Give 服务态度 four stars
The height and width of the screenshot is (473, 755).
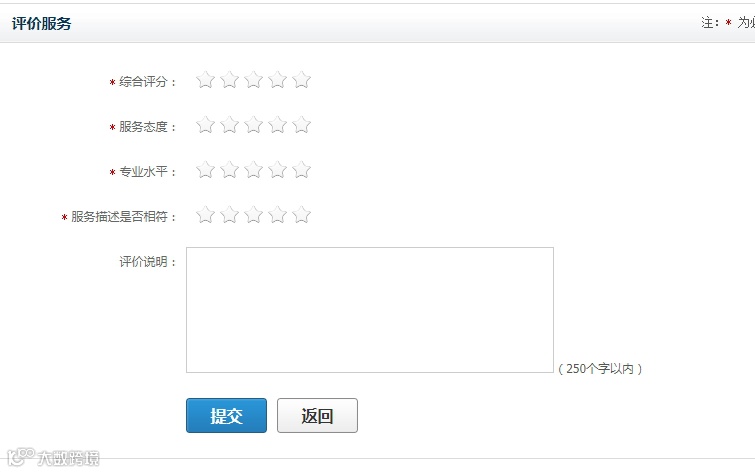[x=277, y=125]
